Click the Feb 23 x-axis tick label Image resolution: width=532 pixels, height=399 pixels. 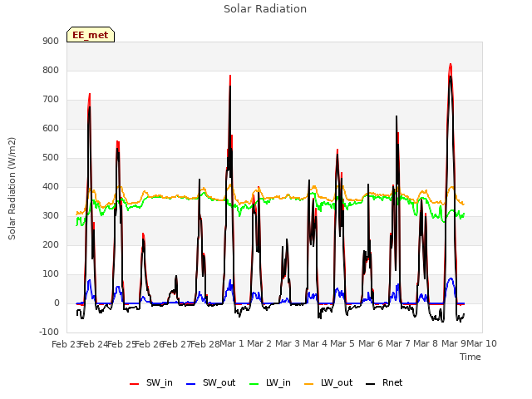coord(66,344)
